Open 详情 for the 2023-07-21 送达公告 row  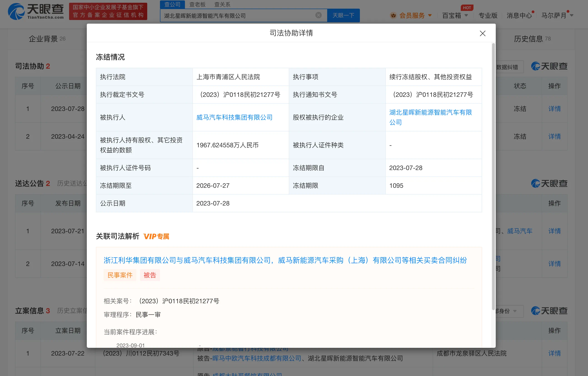[x=554, y=231]
